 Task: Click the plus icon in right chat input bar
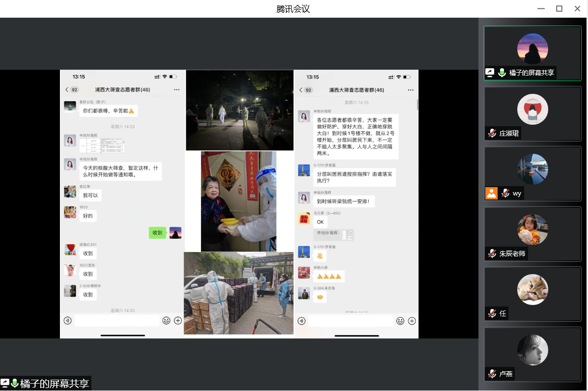(x=412, y=321)
